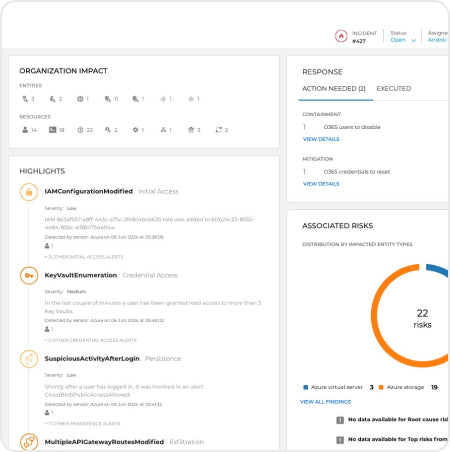
Task: Select the Entities icon with count 3
Action: [x=25, y=99]
